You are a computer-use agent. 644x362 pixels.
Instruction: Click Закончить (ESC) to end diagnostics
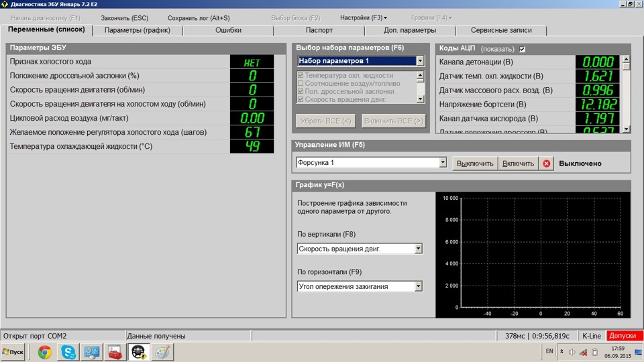(x=125, y=18)
